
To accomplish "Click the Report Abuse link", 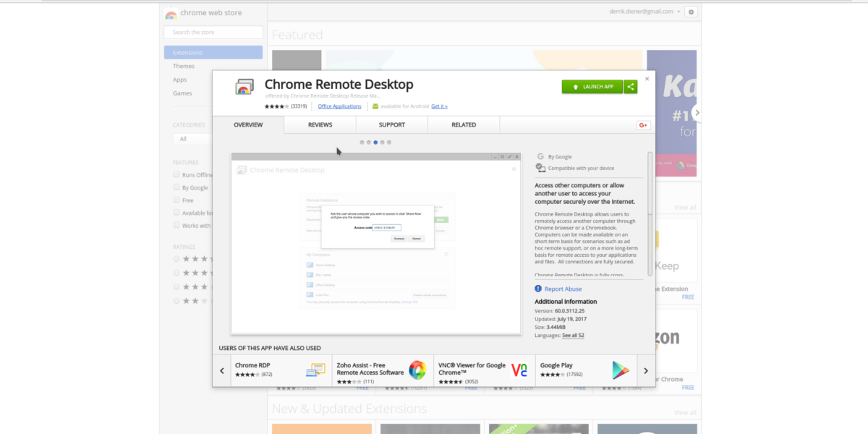I will tap(563, 289).
